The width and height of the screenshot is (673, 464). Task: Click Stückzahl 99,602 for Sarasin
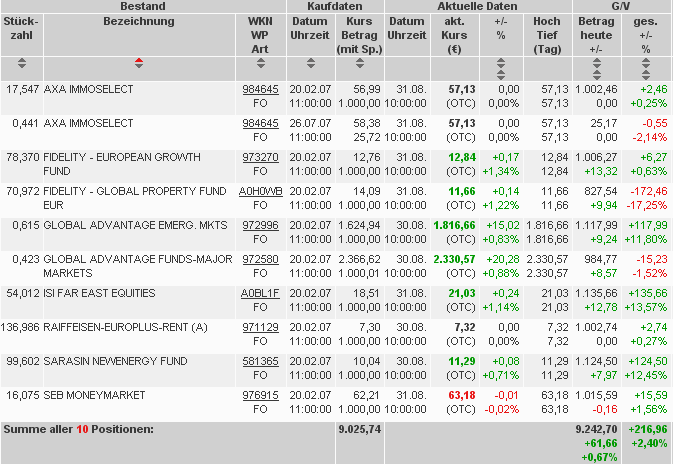pos(23,361)
